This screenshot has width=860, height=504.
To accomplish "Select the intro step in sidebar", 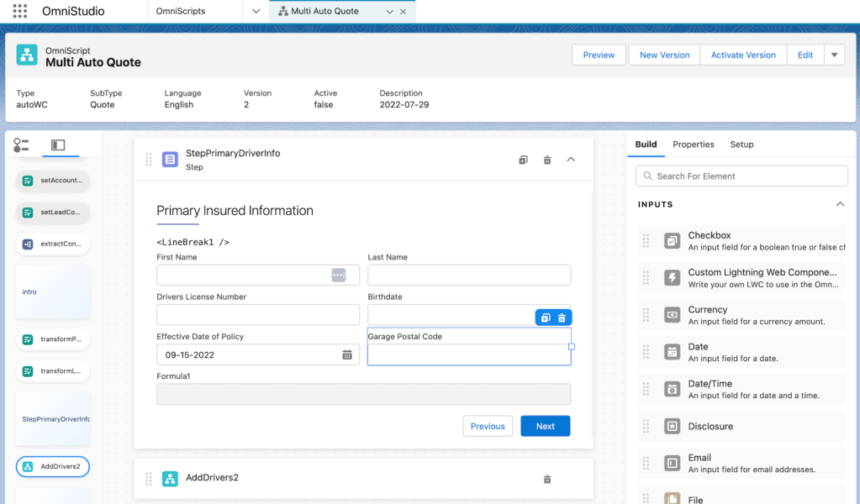I will 53,292.
